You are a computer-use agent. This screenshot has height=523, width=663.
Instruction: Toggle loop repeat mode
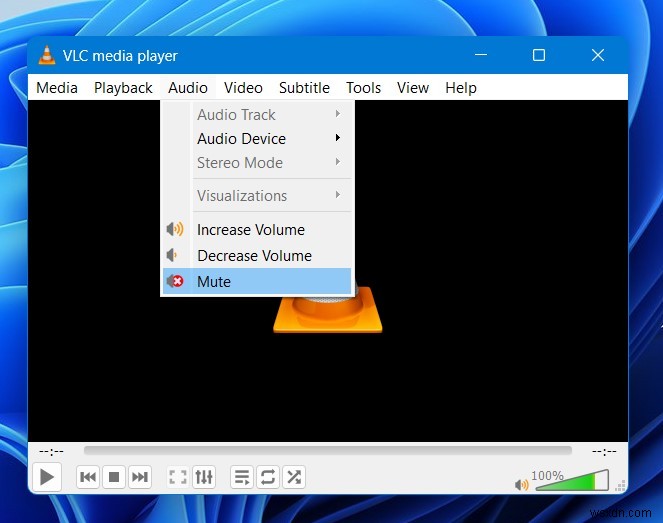tap(268, 477)
